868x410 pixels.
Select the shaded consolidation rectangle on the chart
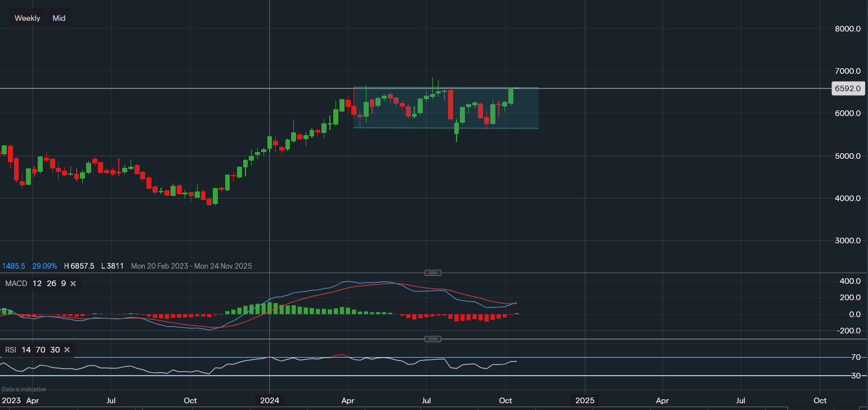click(x=445, y=107)
